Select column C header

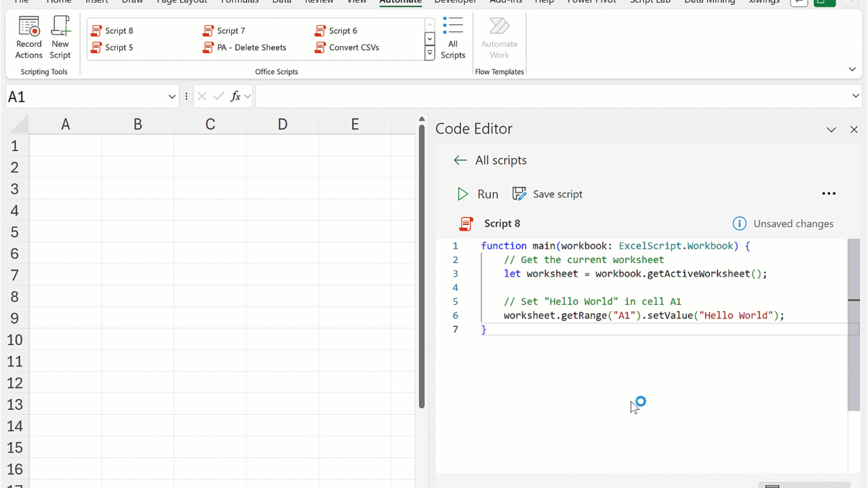click(x=210, y=124)
